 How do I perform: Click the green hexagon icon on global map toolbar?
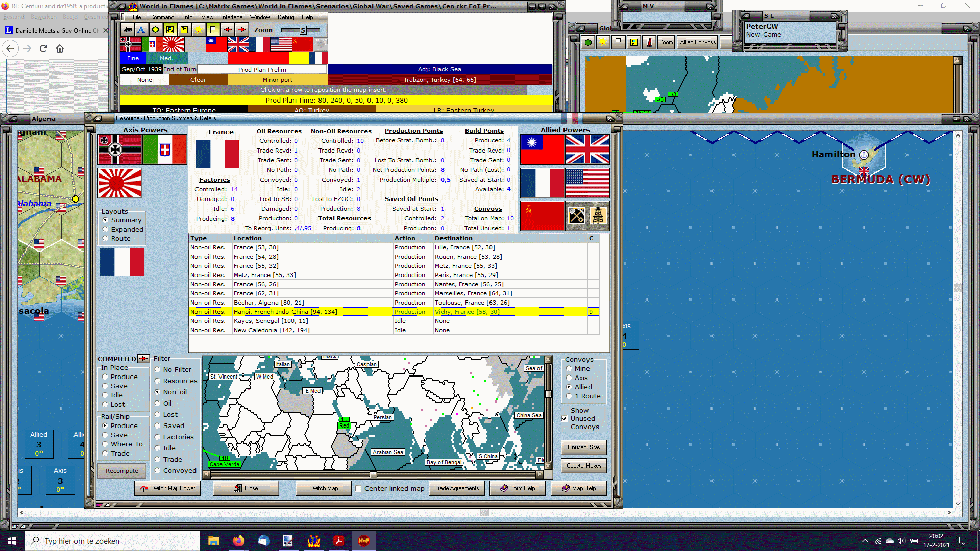[588, 42]
